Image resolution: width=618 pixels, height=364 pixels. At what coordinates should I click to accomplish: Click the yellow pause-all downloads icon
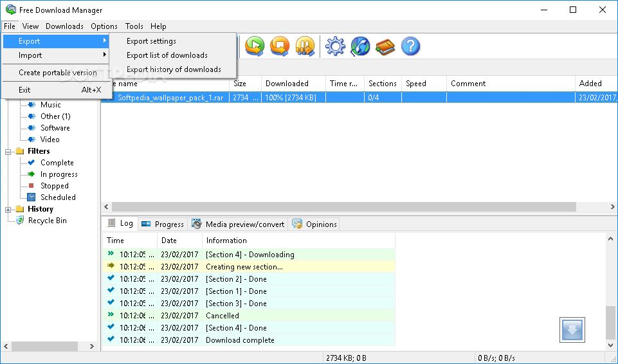point(305,46)
